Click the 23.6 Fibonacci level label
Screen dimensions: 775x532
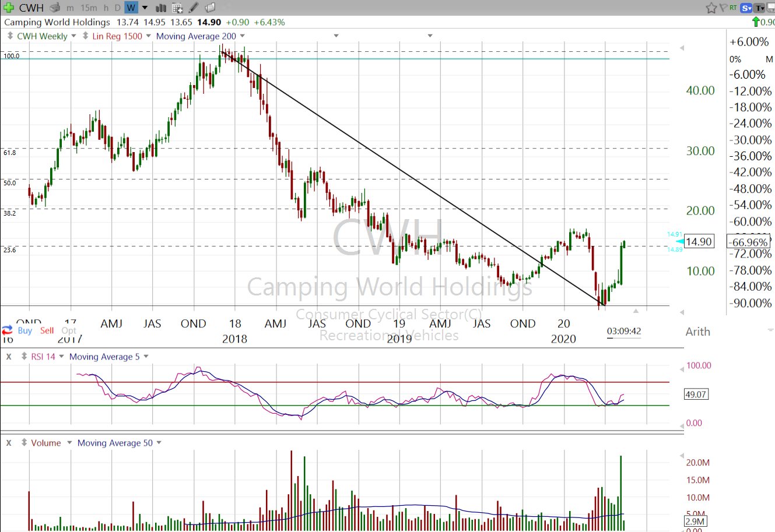pyautogui.click(x=10, y=250)
